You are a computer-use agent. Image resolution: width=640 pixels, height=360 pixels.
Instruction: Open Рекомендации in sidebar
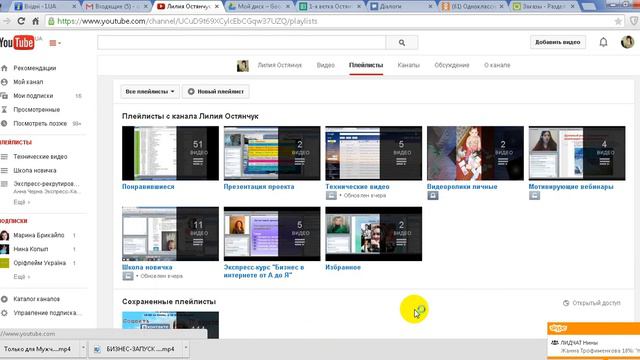pos(34,68)
